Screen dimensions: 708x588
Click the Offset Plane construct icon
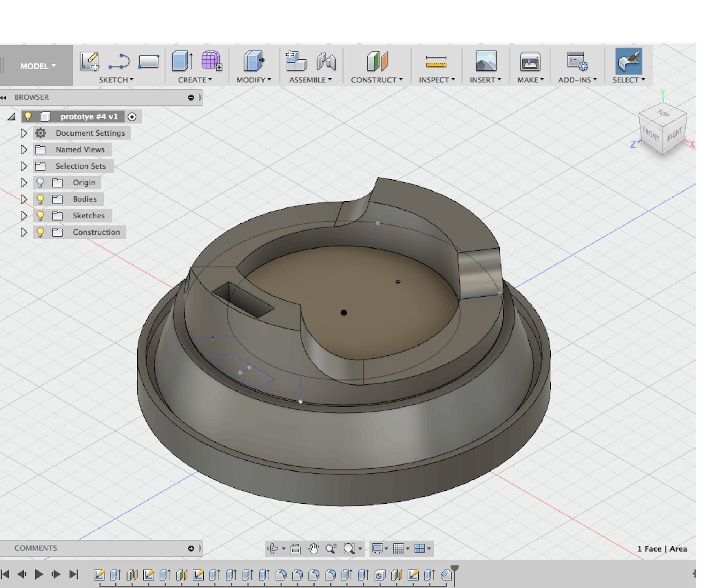coord(377,61)
